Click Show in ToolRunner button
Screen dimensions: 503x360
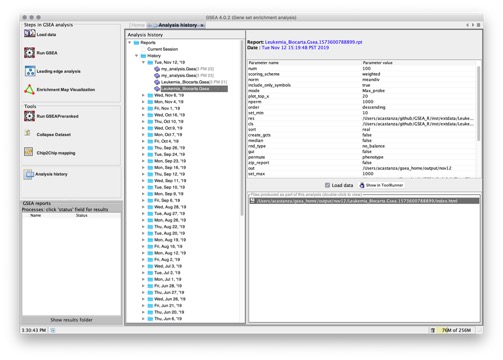[382, 185]
